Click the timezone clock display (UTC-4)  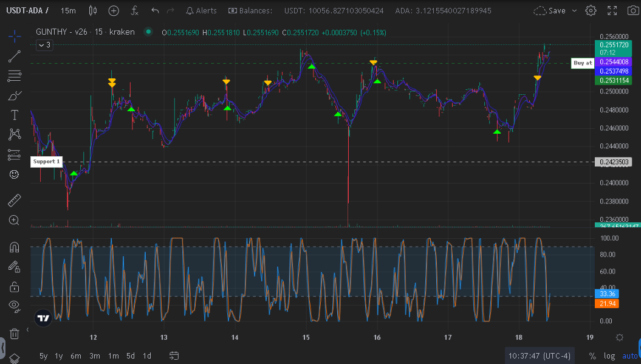541,355
